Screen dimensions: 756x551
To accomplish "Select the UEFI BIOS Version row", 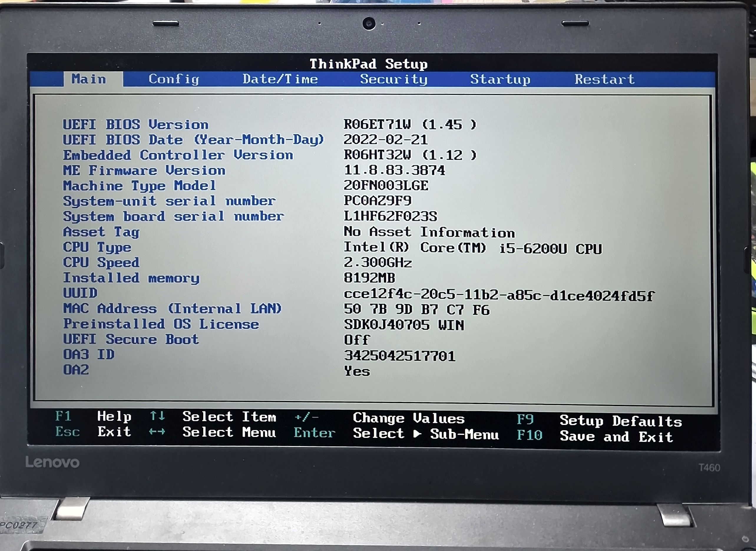I will pyautogui.click(x=135, y=124).
